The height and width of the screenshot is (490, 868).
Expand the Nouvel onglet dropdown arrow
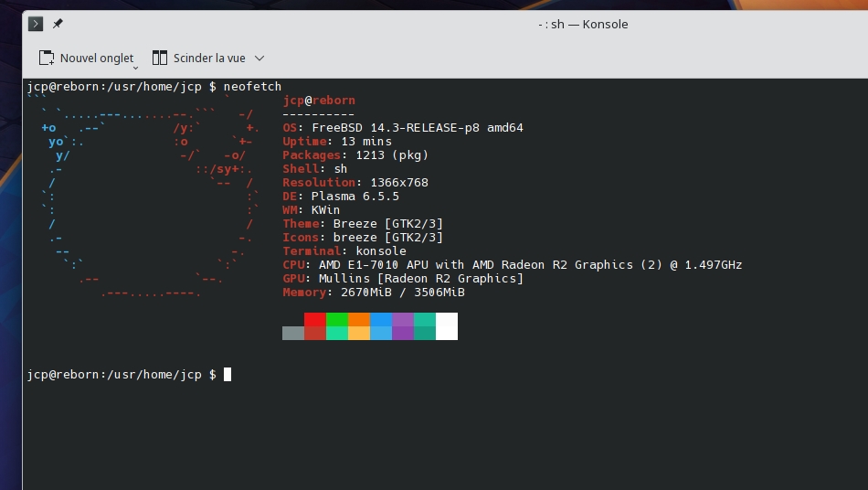(135, 68)
